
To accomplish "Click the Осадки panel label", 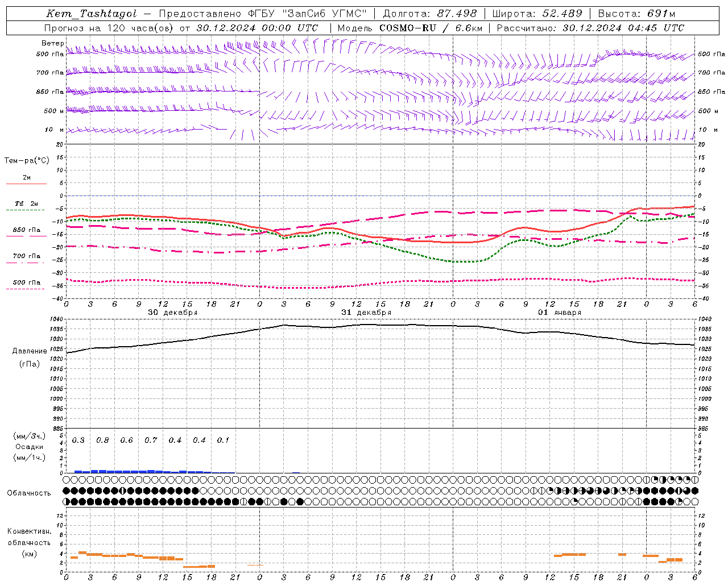I will click(30, 447).
